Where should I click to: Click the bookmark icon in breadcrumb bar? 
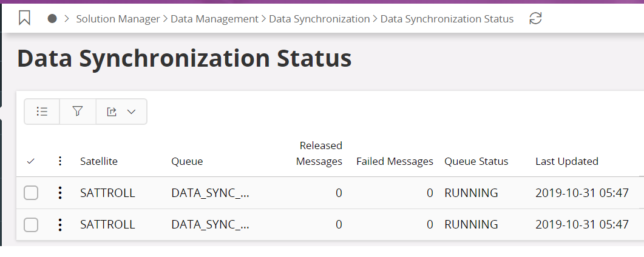(x=24, y=19)
